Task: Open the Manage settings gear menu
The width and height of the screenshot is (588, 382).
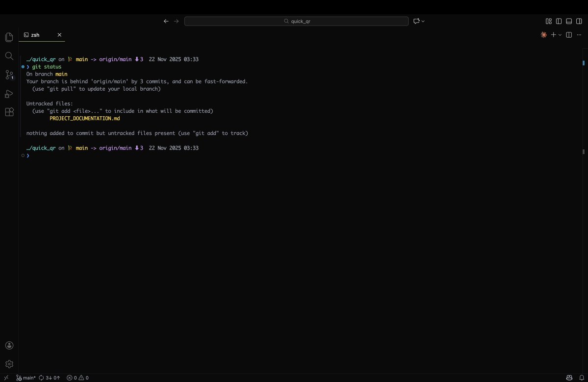Action: (9, 364)
